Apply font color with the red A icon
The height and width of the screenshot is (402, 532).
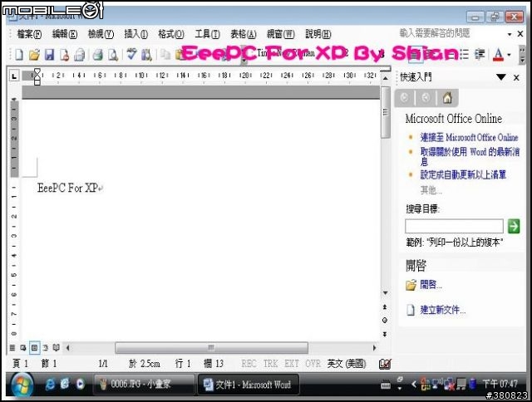click(x=498, y=54)
